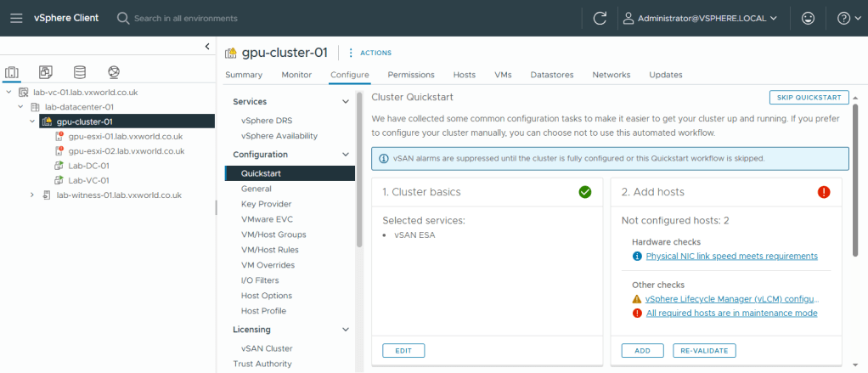868x373 pixels.
Task: Switch to the Datastores tab
Action: 552,75
